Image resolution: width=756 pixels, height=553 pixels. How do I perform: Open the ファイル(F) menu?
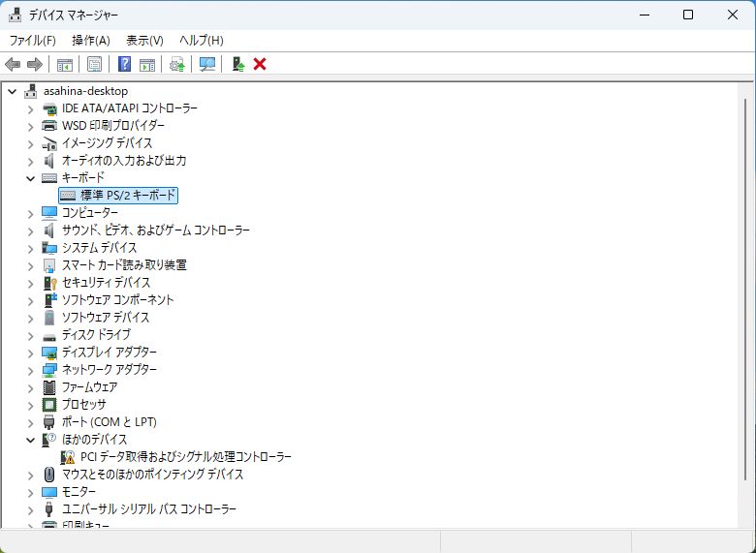coord(32,40)
